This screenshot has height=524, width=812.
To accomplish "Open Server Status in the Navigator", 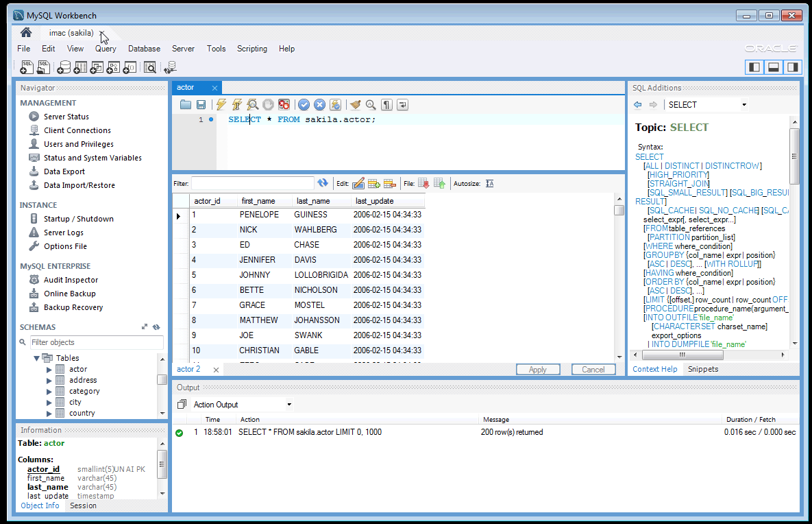I will point(66,117).
